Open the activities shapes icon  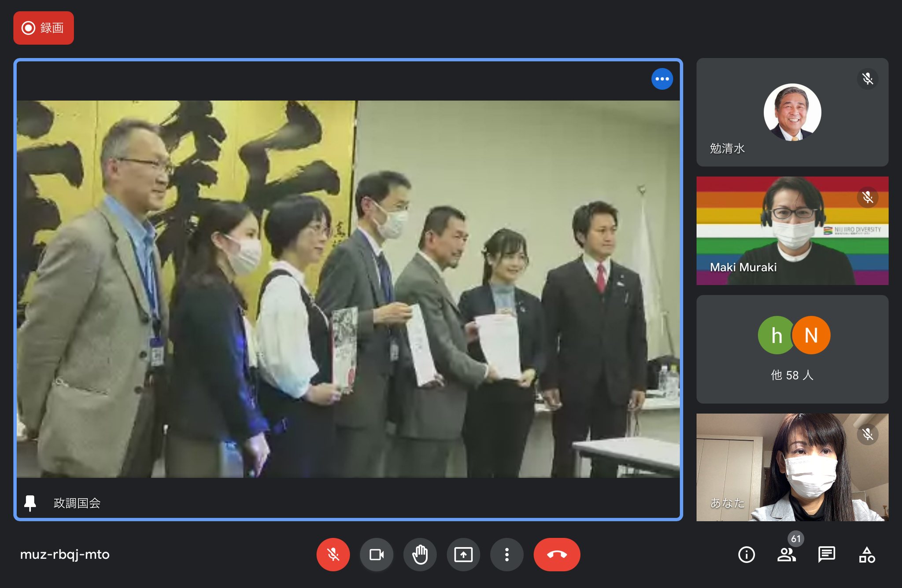pos(866,555)
